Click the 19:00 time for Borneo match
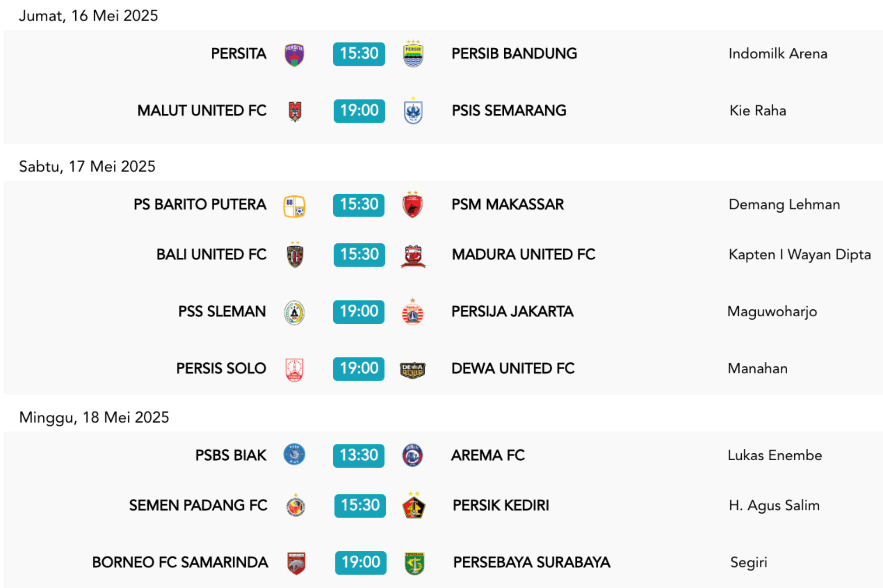The width and height of the screenshot is (883, 588). point(361,562)
